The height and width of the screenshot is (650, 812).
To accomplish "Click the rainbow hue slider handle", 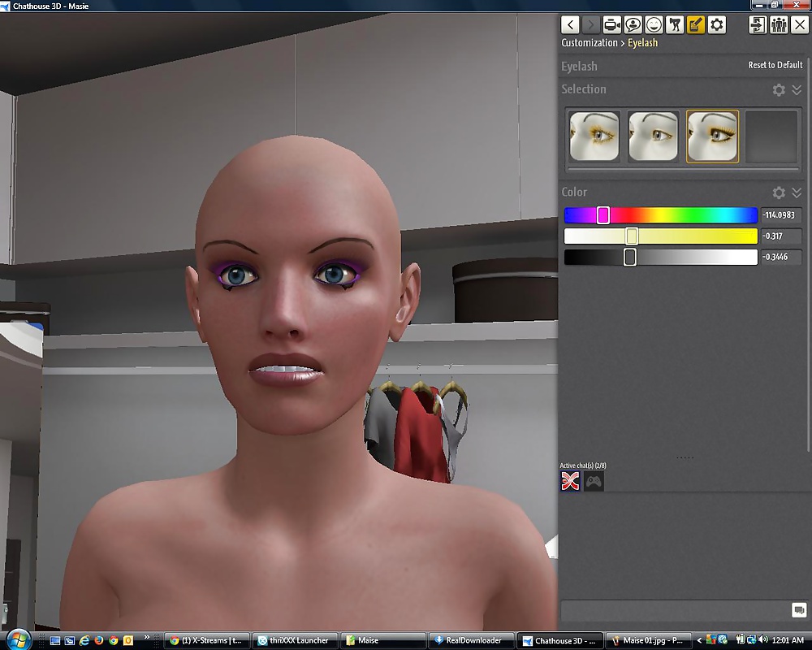I will pos(603,215).
